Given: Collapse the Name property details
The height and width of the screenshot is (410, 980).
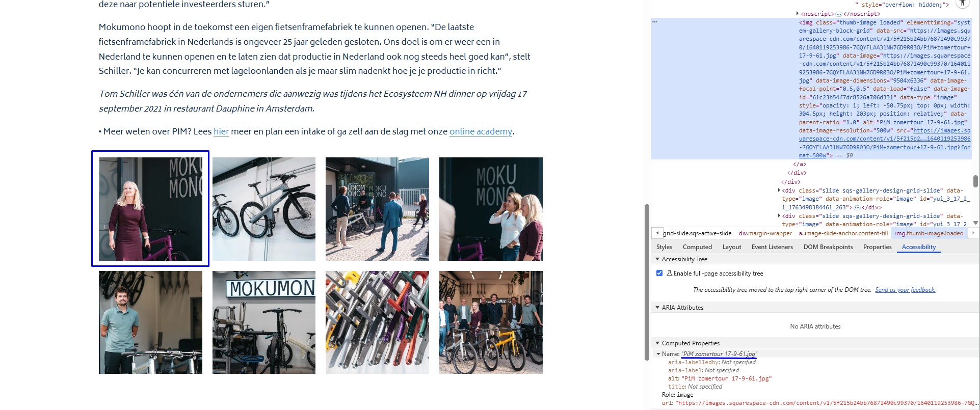Looking at the screenshot, I should (658, 354).
